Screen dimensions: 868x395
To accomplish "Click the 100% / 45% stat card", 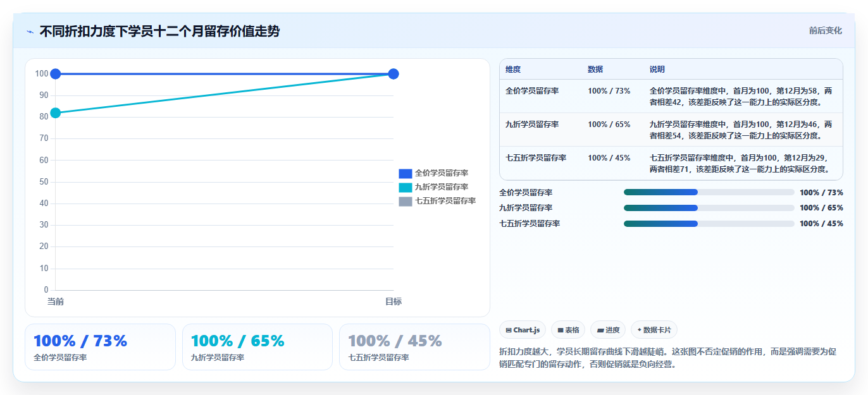I will point(414,347).
